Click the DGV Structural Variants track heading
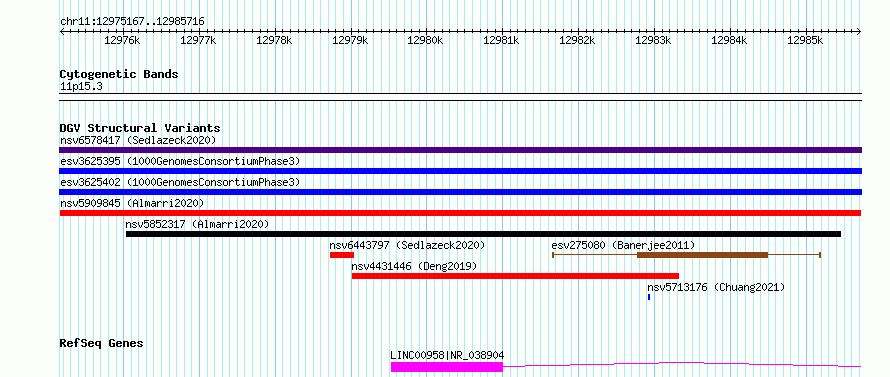 point(140,128)
